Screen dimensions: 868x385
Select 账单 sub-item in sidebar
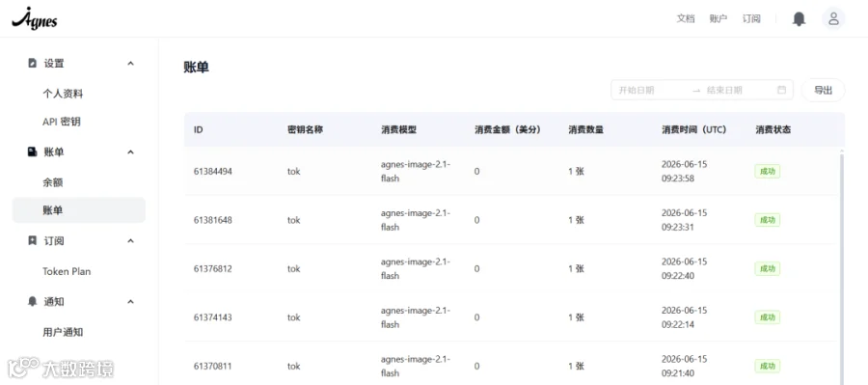79,210
